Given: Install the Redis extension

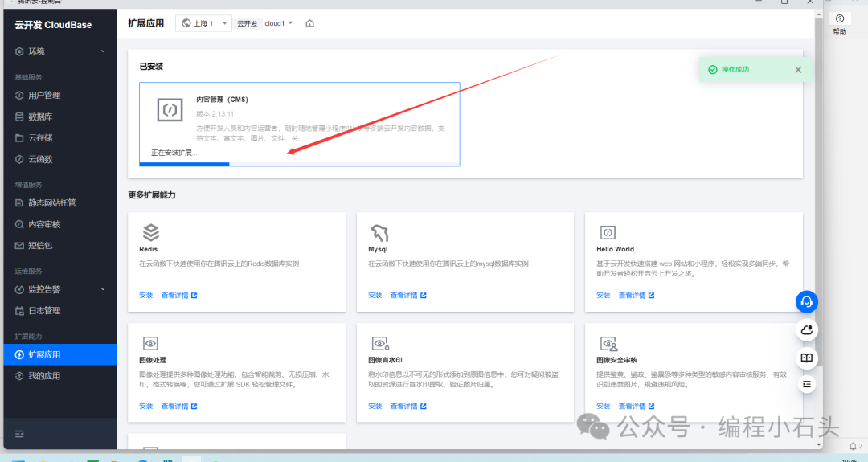Looking at the screenshot, I should click(146, 296).
